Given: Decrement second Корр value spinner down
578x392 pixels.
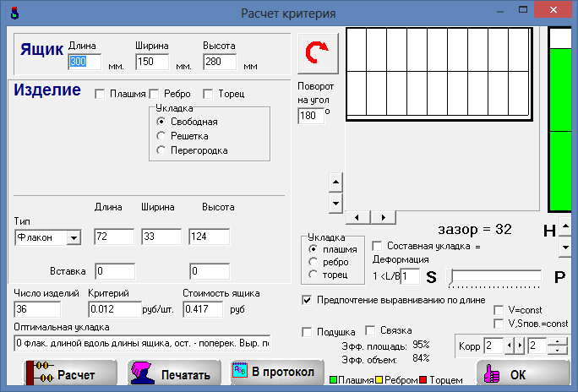Looking at the screenshot, I should pos(558,350).
